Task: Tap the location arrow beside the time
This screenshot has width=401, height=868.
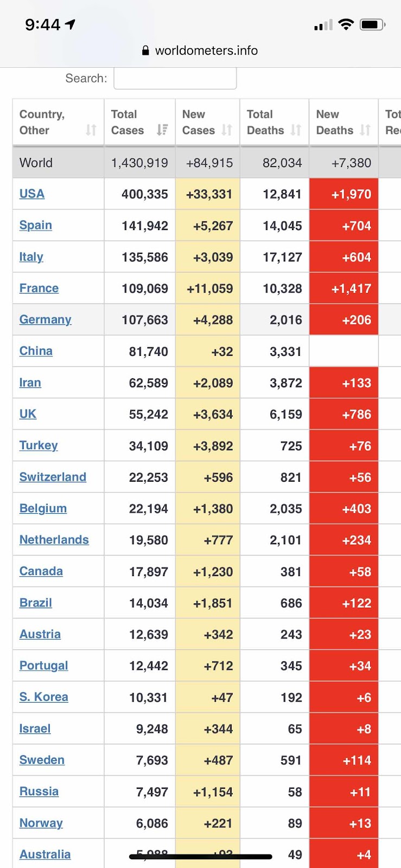Action: [70, 24]
